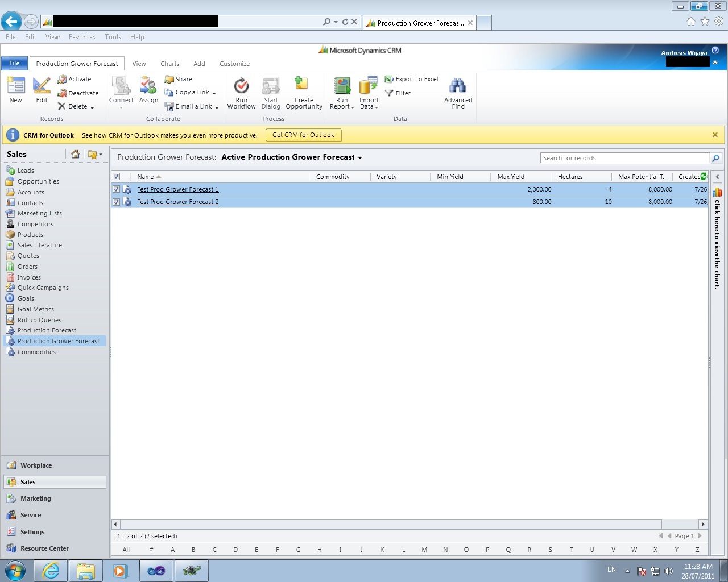728x582 pixels.
Task: Click the grid refresh icon
Action: pos(704,176)
